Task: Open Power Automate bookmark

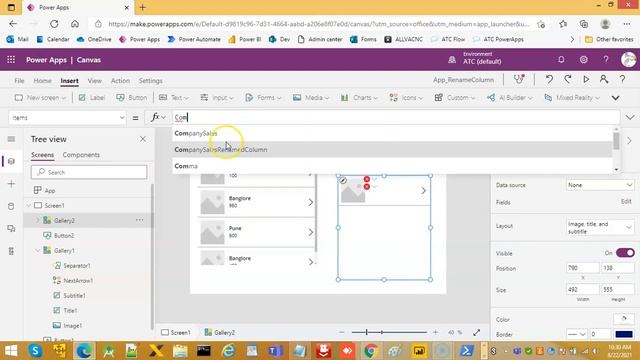Action: [194, 39]
